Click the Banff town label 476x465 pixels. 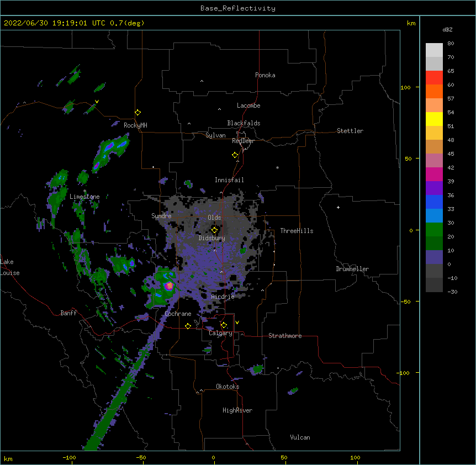tap(68, 313)
